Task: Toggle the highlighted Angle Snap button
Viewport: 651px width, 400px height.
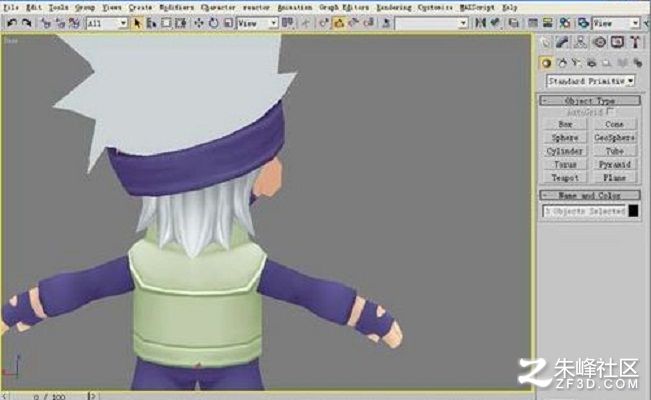Action: [x=339, y=23]
